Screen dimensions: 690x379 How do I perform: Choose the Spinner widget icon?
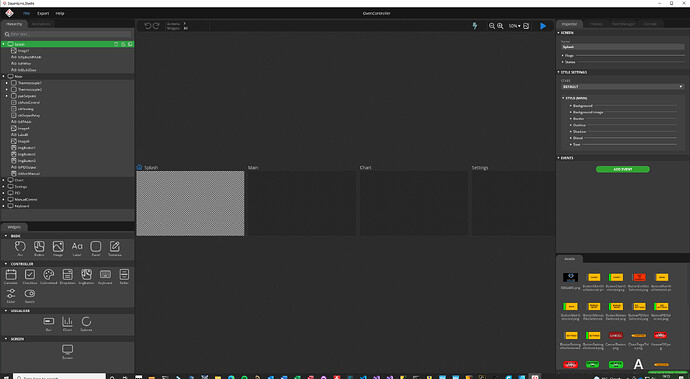coord(86,321)
